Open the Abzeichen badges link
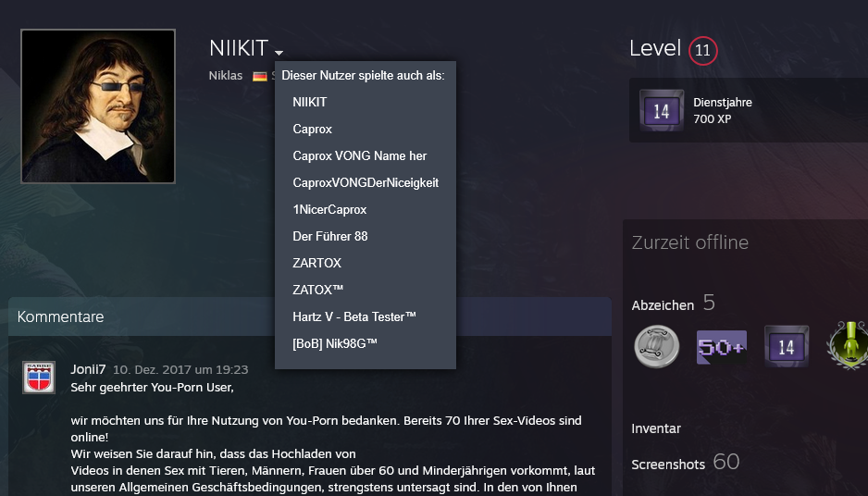Screen dimensions: 868x496 [x=663, y=305]
